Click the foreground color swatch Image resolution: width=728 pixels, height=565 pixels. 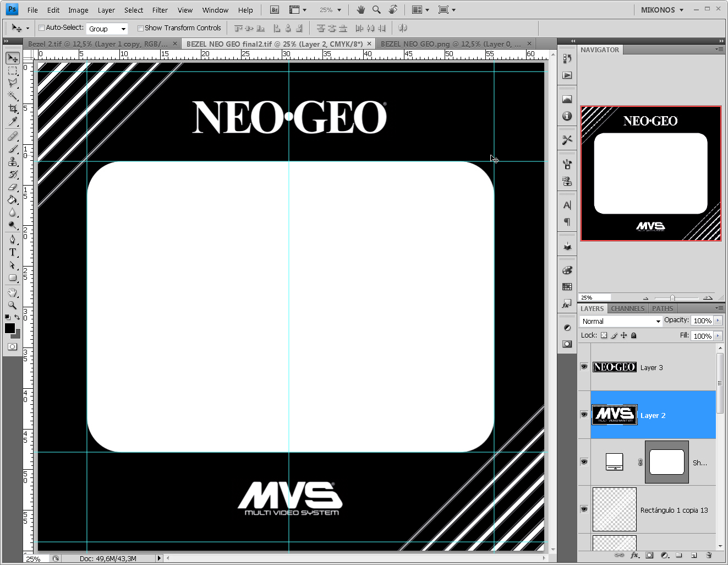[x=10, y=329]
